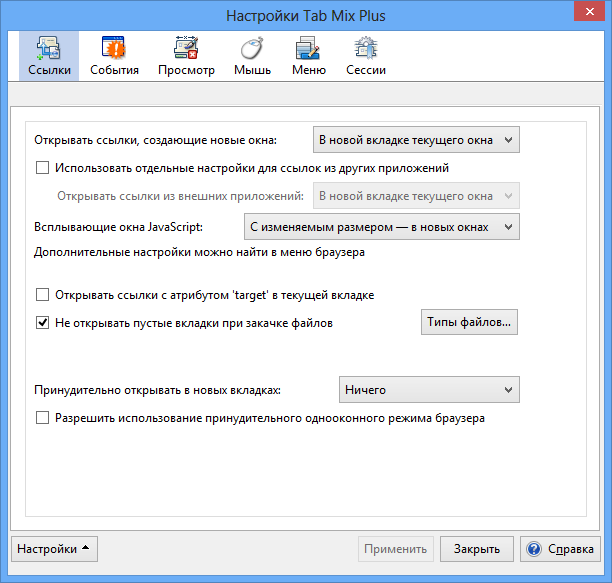Expand 'Всплывающие окна JavaScript' dropdown

tap(382, 227)
